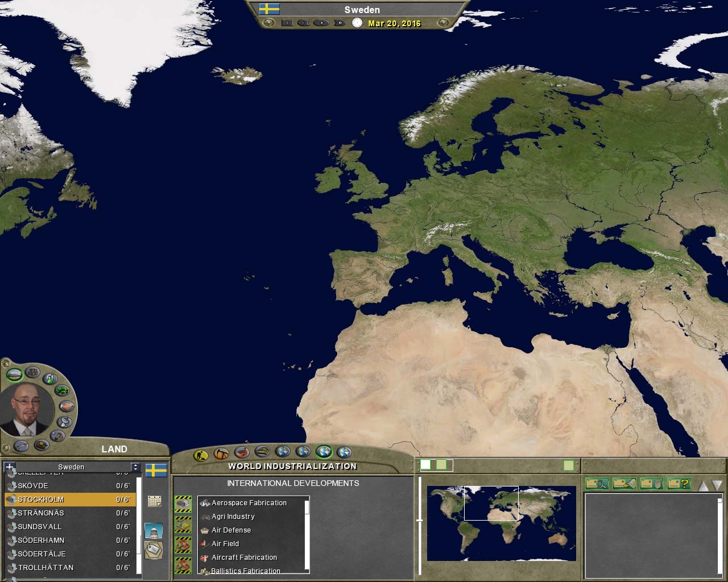Toggle the green square right of minimap

click(568, 465)
